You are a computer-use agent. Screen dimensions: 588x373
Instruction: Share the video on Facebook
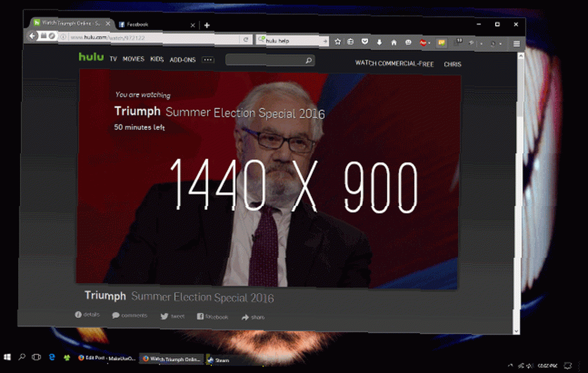pos(213,317)
